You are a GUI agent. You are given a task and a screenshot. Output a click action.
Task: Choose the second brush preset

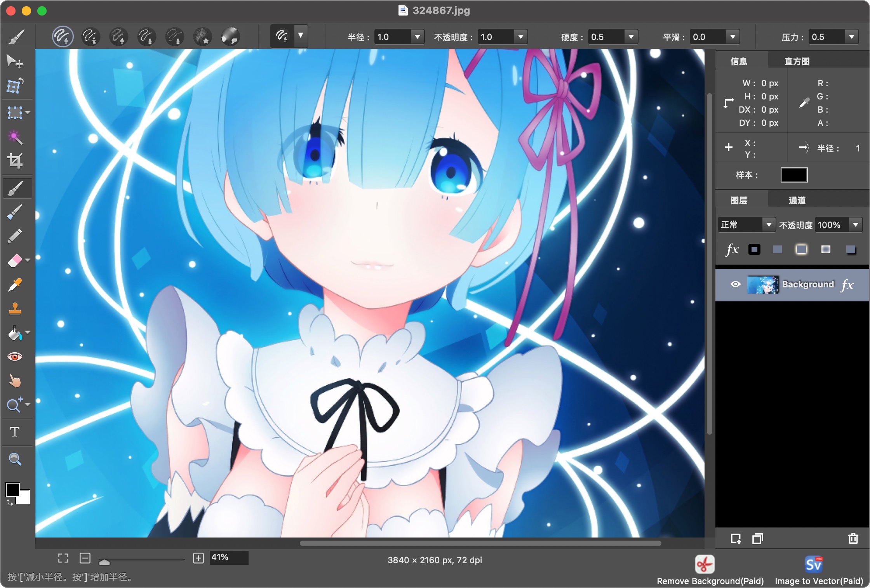click(x=90, y=37)
